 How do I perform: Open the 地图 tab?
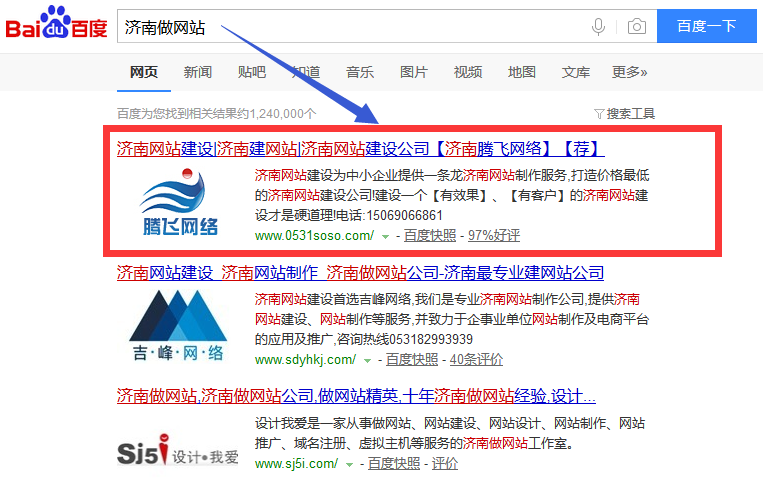click(x=522, y=72)
